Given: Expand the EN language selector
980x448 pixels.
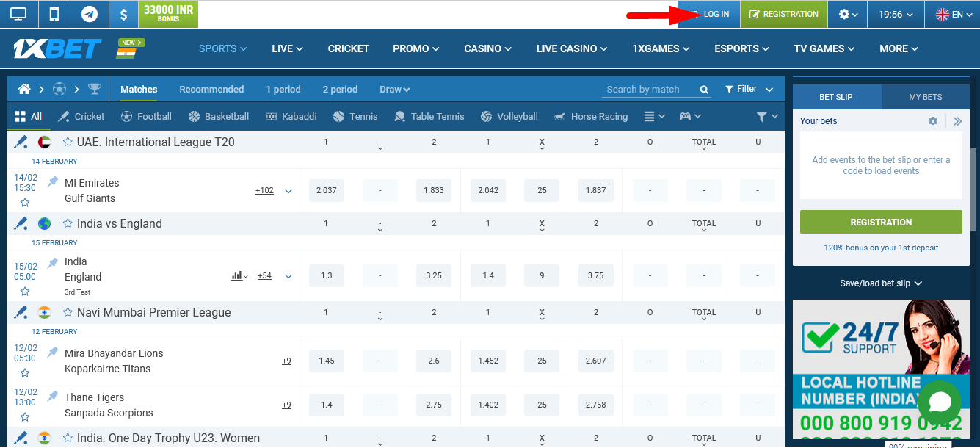Looking at the screenshot, I should point(952,14).
